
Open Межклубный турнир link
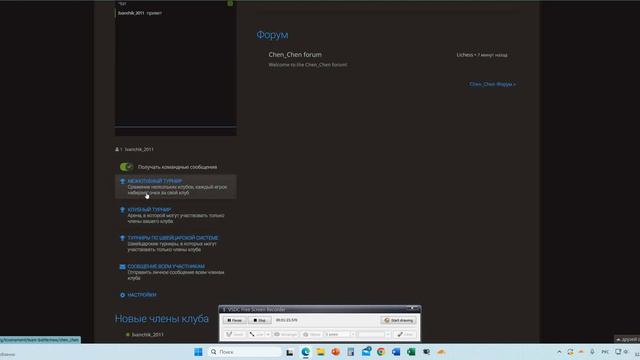[155, 181]
